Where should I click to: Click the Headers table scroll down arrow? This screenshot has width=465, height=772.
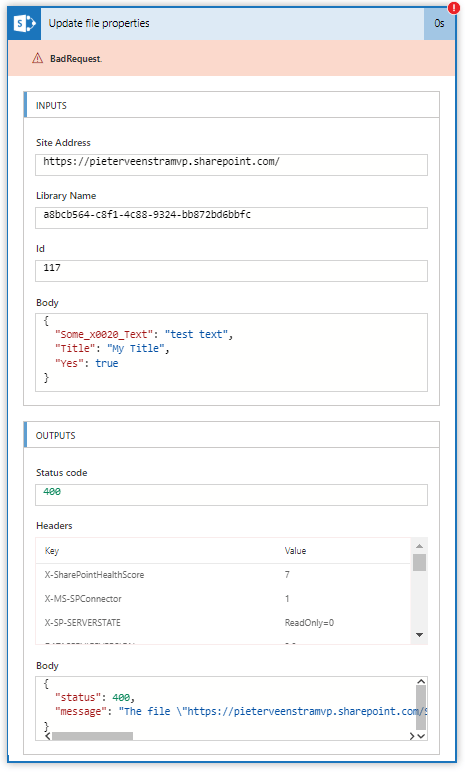coord(420,635)
